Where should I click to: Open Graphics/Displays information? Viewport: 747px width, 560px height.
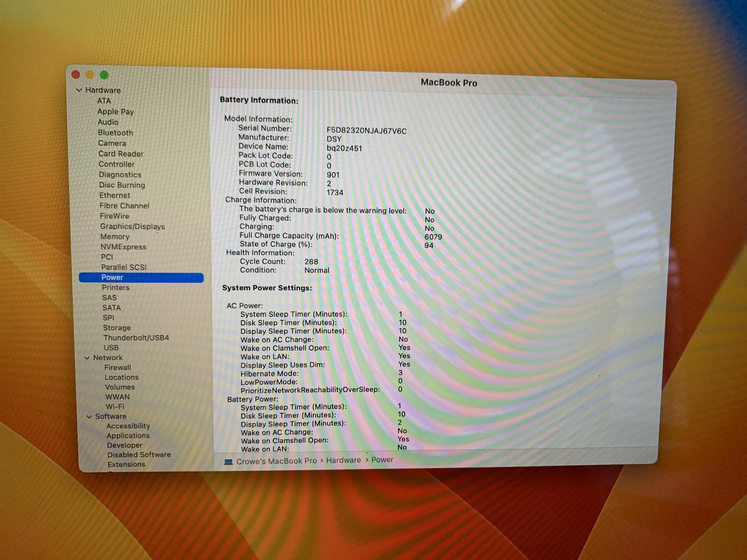tap(133, 227)
